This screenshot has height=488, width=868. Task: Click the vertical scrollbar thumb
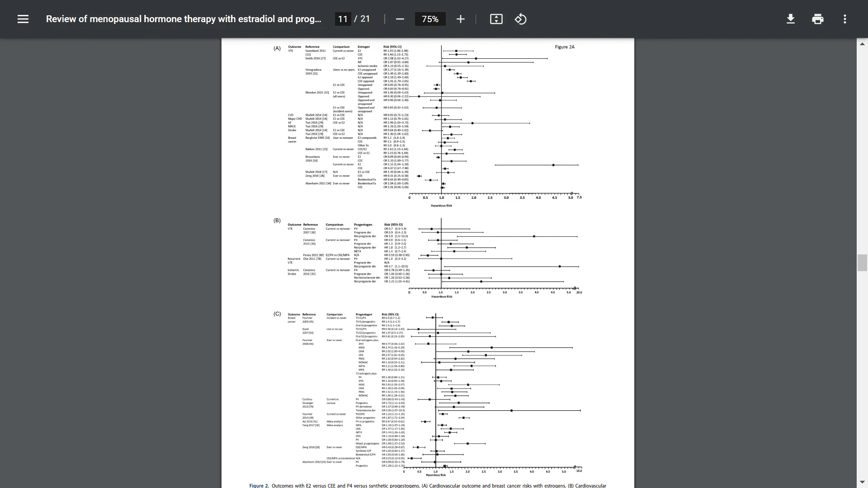tap(862, 263)
